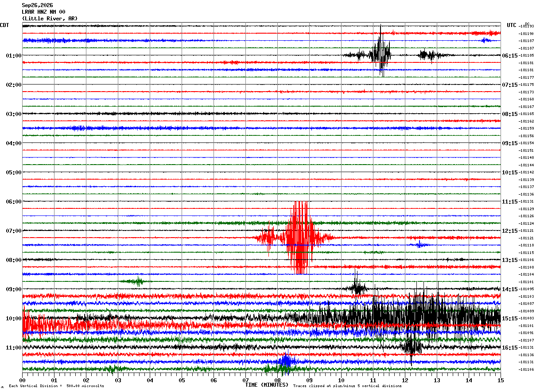Click minute 08 on the bottom axis
Image resolution: width=536 pixels, height=392 pixels.
point(278,380)
